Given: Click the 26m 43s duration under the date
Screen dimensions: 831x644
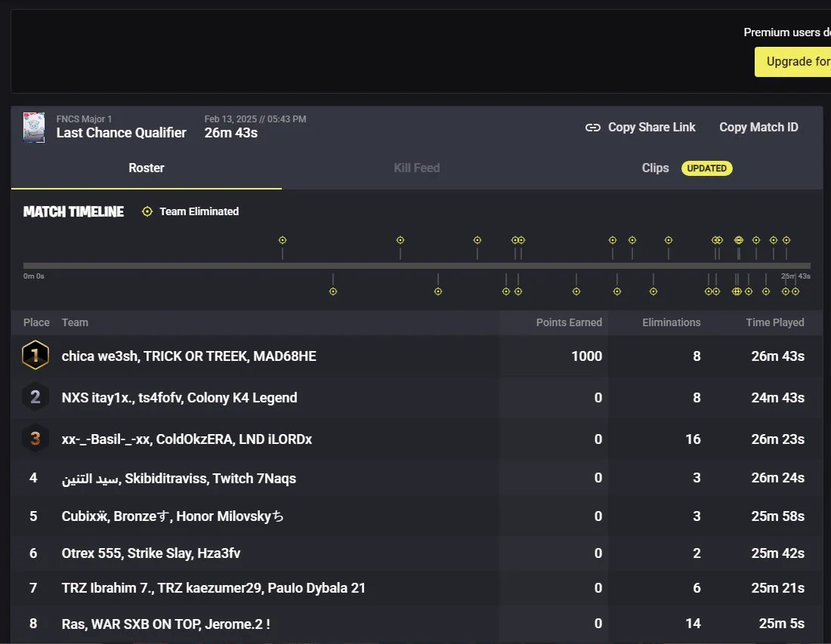Looking at the screenshot, I should (231, 133).
